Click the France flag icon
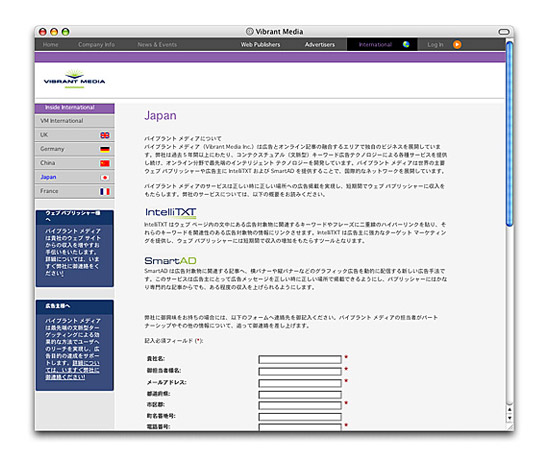550x460 pixels. 105,192
